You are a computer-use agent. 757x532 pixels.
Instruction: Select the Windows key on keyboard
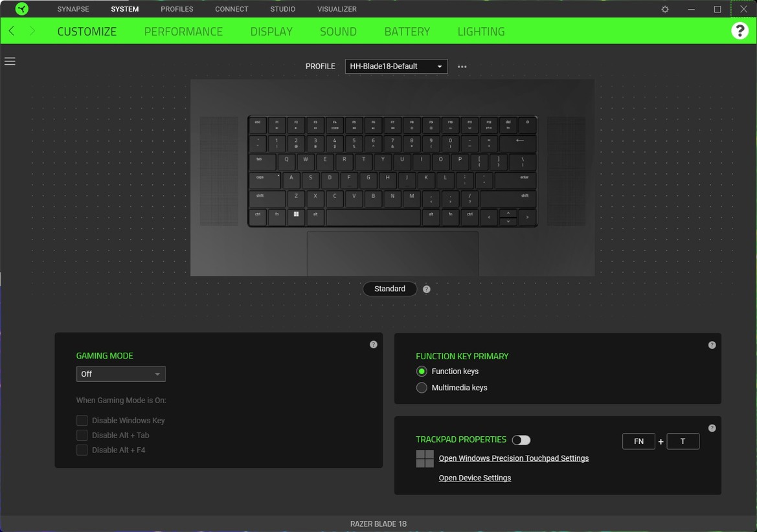296,216
